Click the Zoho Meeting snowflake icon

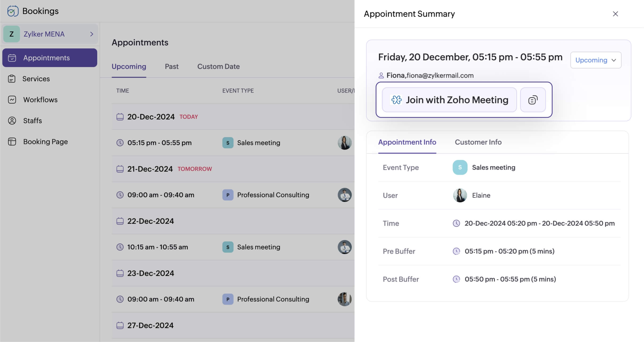point(396,100)
